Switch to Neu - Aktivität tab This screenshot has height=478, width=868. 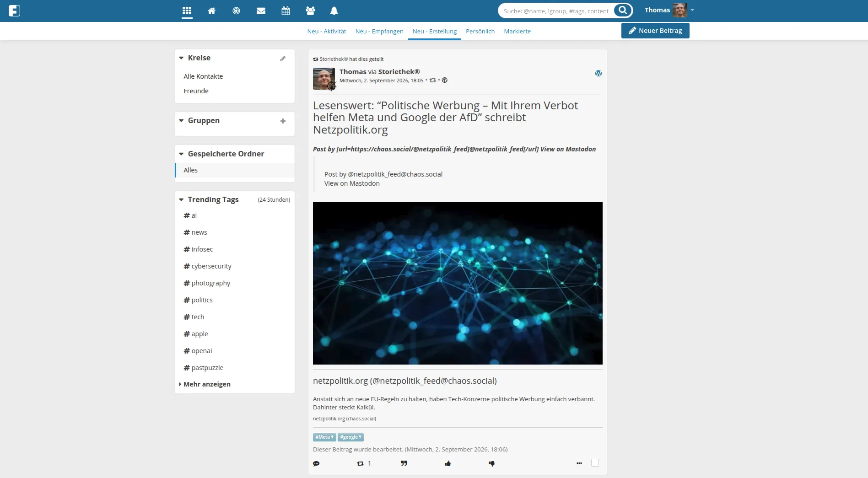[x=327, y=31]
